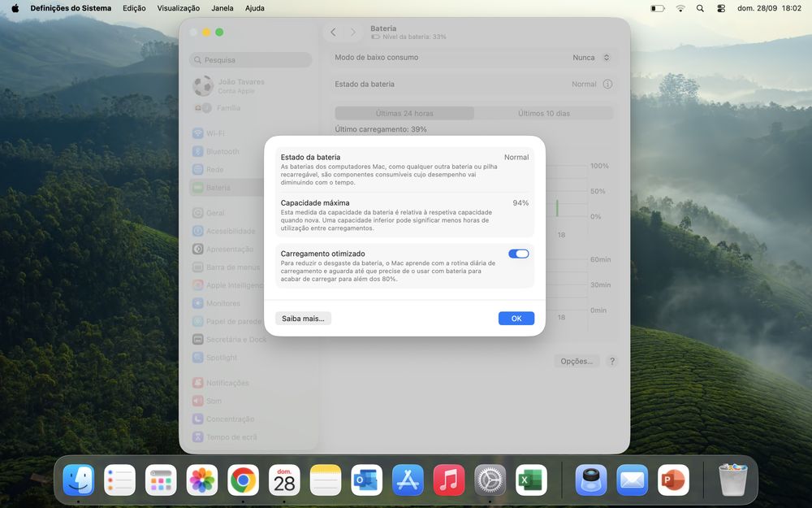Click the info icon next to Estado da bateria

pyautogui.click(x=607, y=84)
